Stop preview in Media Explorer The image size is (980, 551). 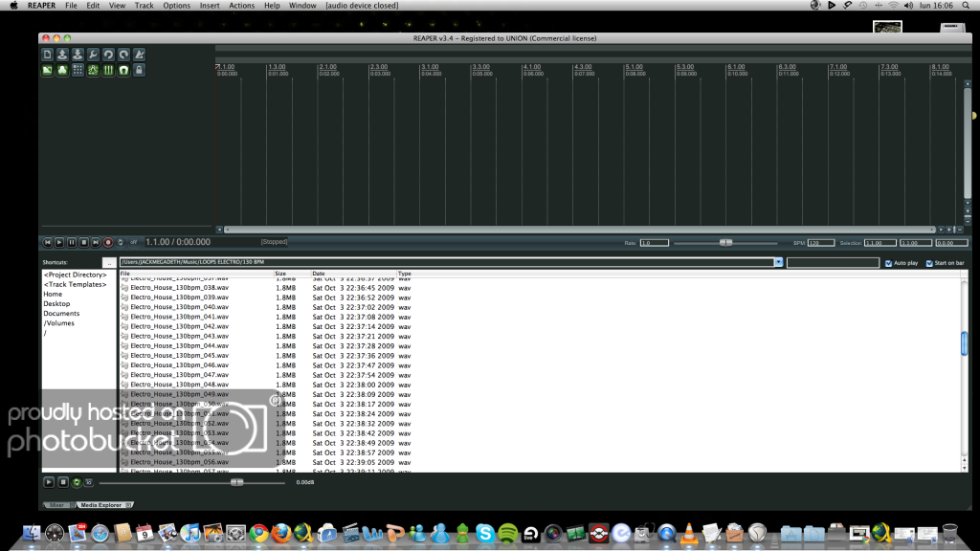[x=63, y=482]
